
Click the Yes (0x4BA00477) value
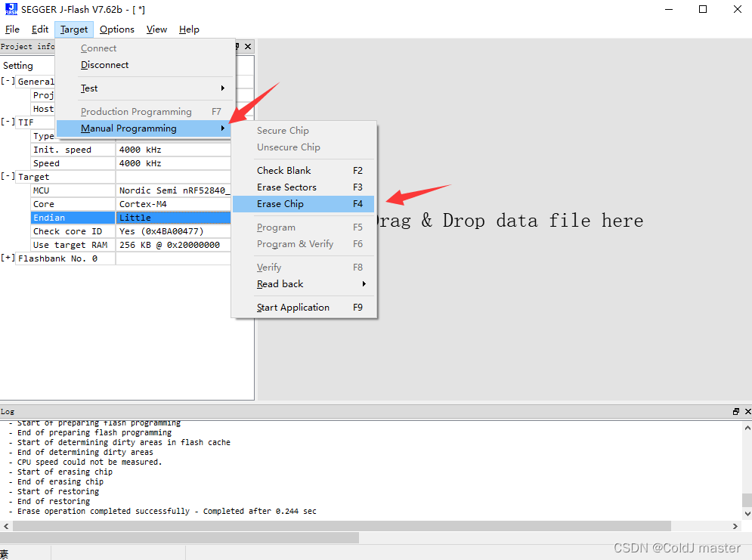pyautogui.click(x=174, y=231)
